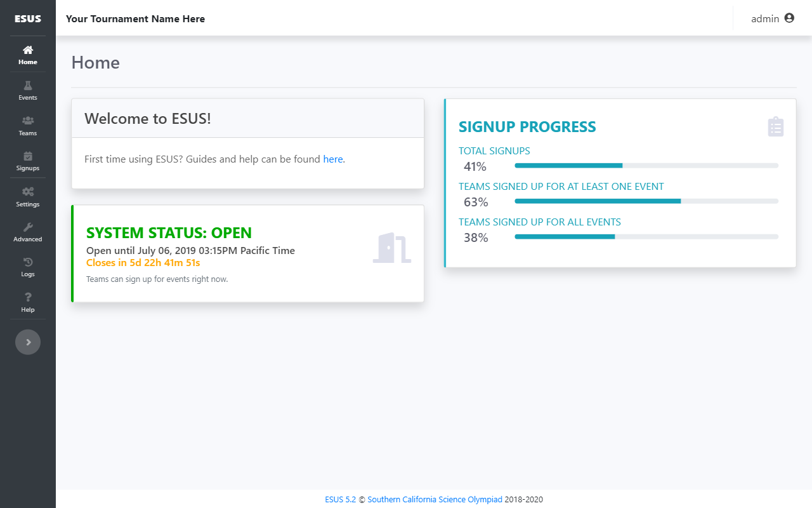Click the ESUS logo in sidebar

click(28, 18)
